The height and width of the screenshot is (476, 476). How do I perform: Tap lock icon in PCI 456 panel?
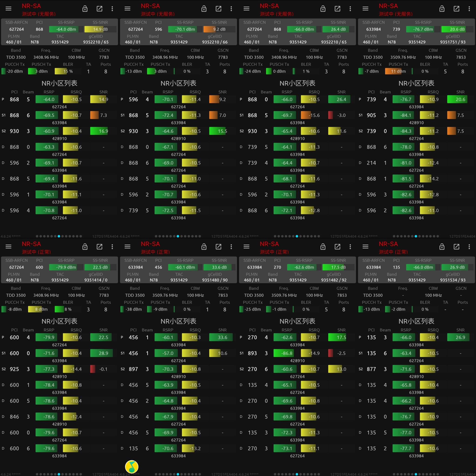tap(204, 247)
